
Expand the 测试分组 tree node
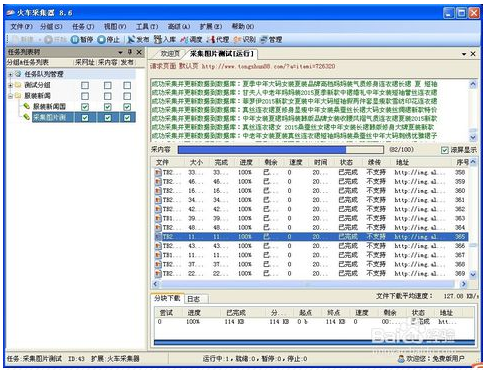coord(10,85)
